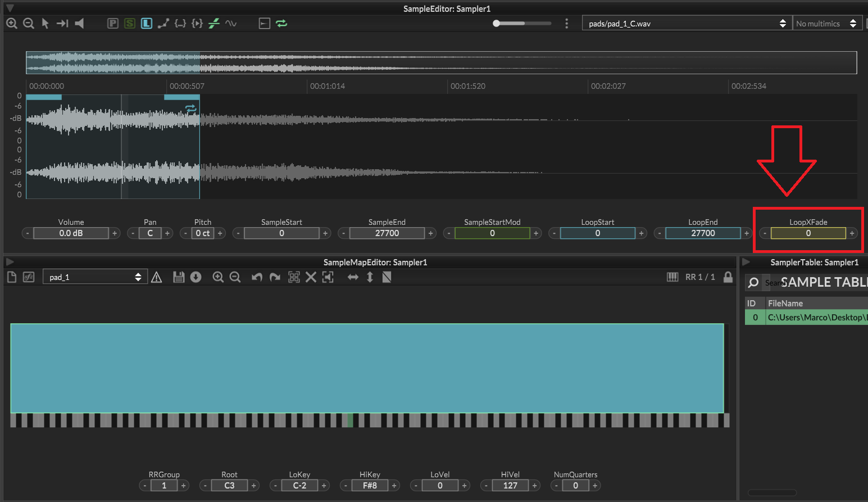Toggle the green S sample start button
This screenshot has height=502, width=868.
coord(130,23)
